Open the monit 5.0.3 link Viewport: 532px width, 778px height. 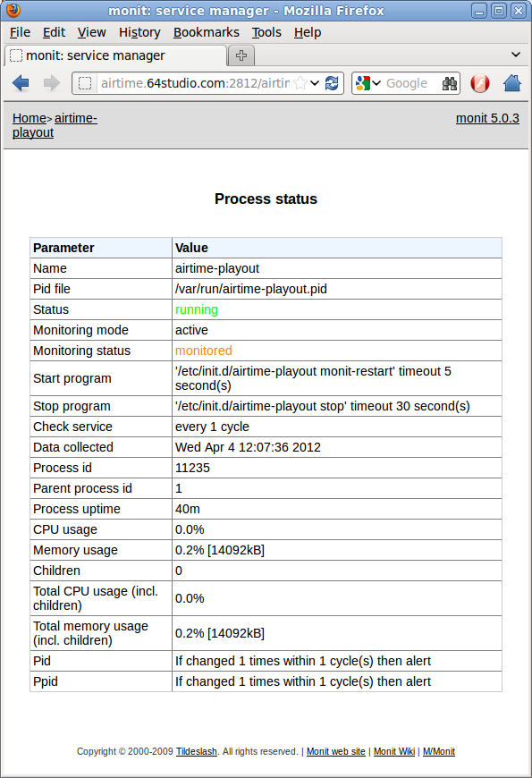(487, 118)
